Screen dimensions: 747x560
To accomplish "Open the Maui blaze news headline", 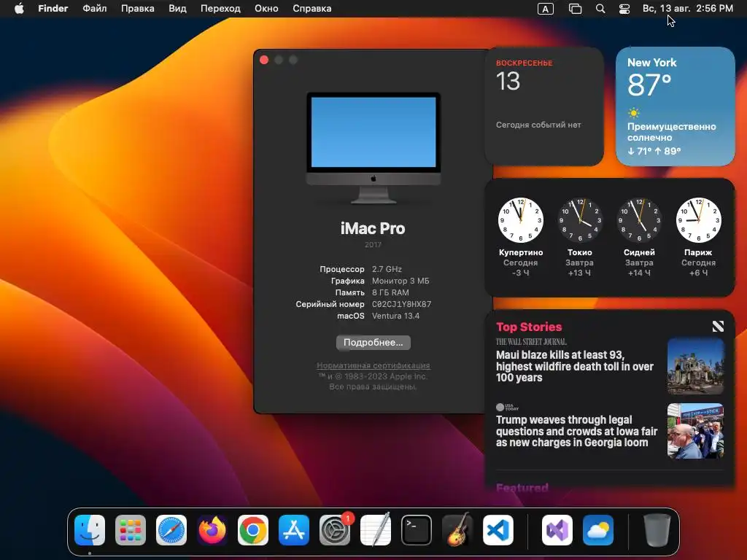I will tap(575, 366).
